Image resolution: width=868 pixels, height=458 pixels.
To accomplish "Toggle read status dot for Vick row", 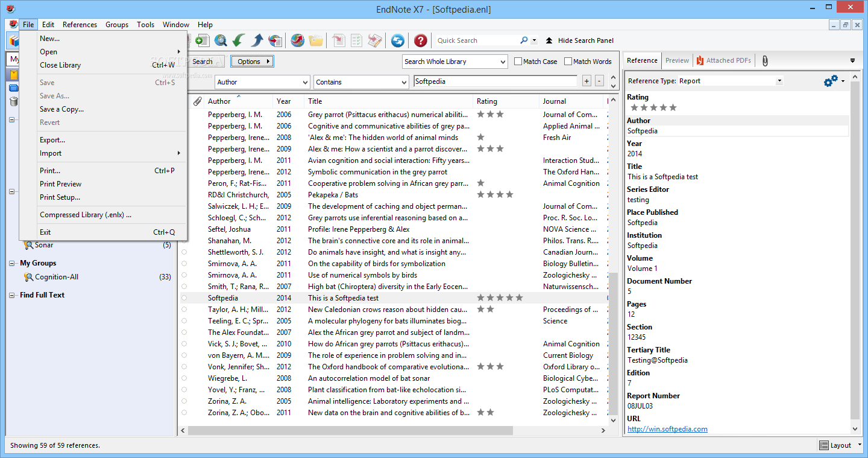I will coord(184,344).
